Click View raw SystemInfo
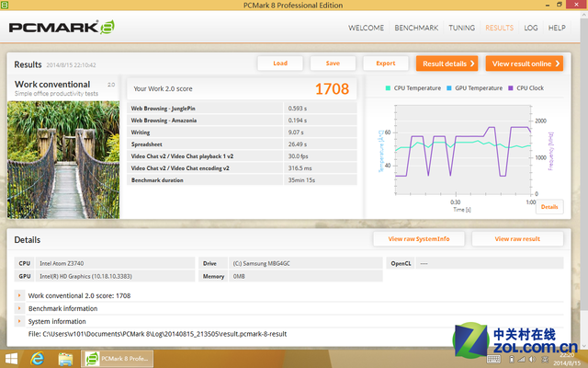Image resolution: width=588 pixels, height=368 pixels. point(419,239)
